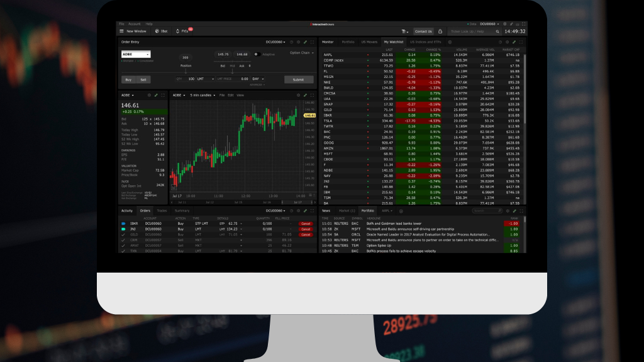Open the chart panel settings gear
This screenshot has width=644, height=362.
tap(299, 95)
